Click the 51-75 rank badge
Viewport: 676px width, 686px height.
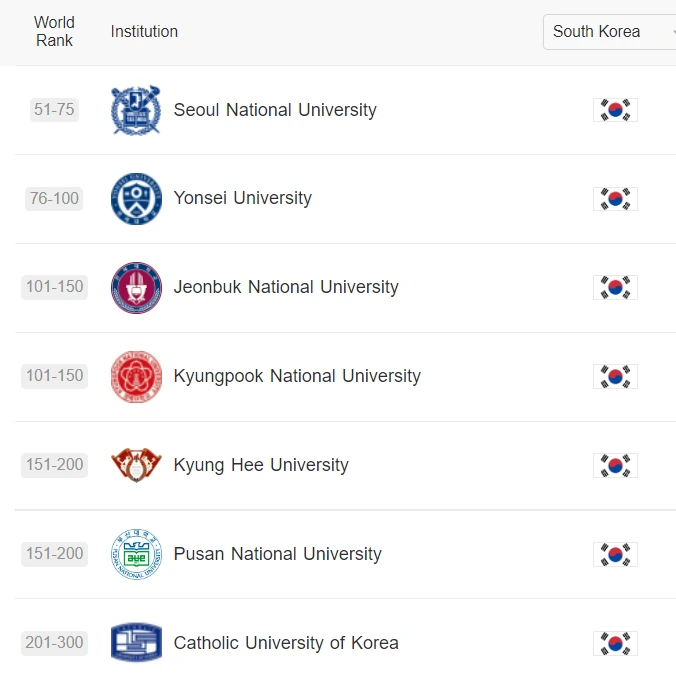(54, 109)
